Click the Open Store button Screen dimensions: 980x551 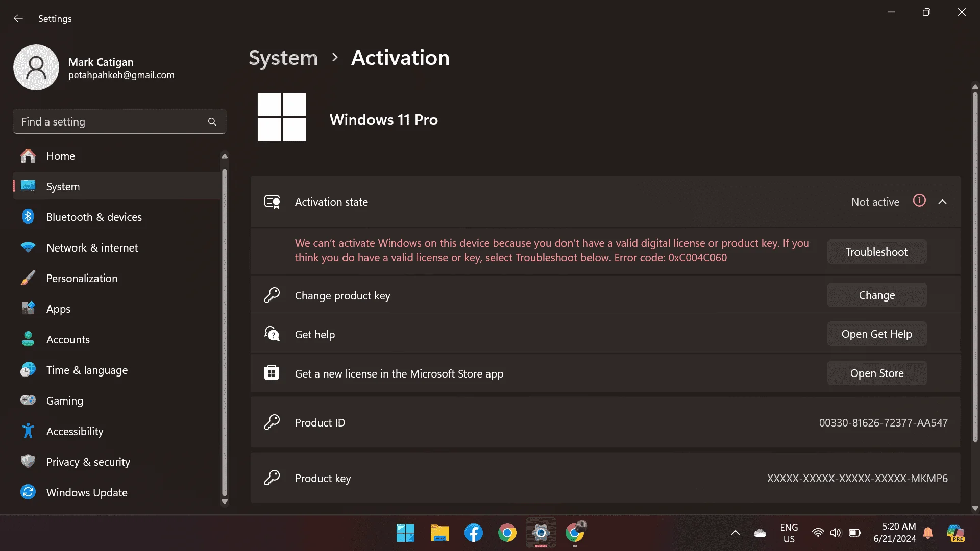(877, 373)
